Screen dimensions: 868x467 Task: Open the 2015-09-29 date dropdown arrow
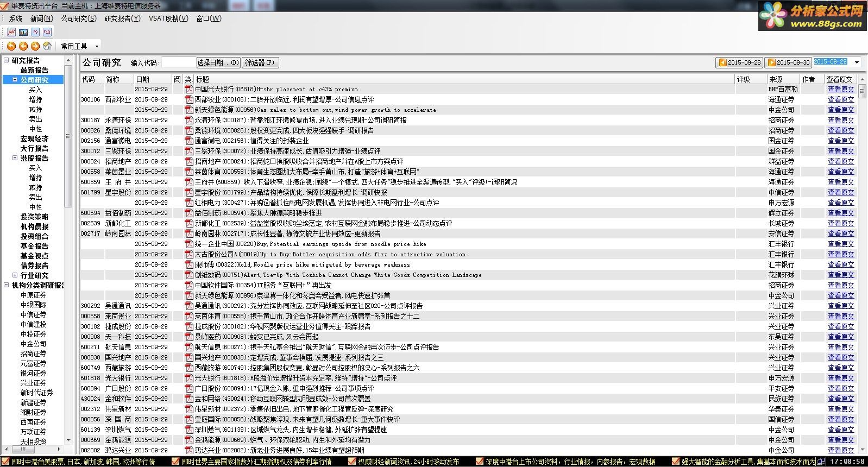[857, 62]
